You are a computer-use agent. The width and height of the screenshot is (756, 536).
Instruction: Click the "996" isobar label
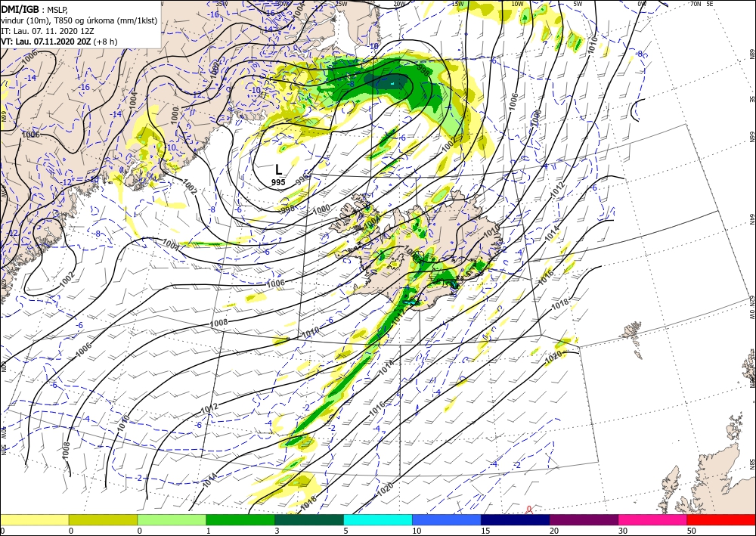tap(302, 179)
